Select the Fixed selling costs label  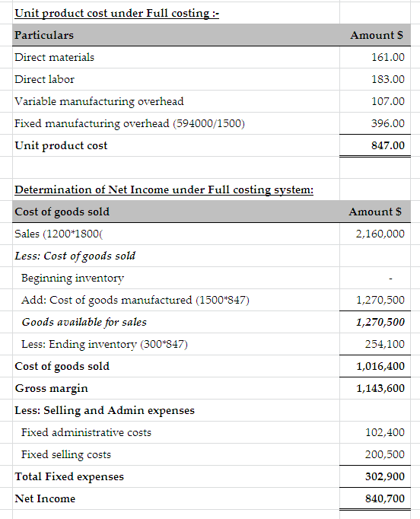(66, 454)
